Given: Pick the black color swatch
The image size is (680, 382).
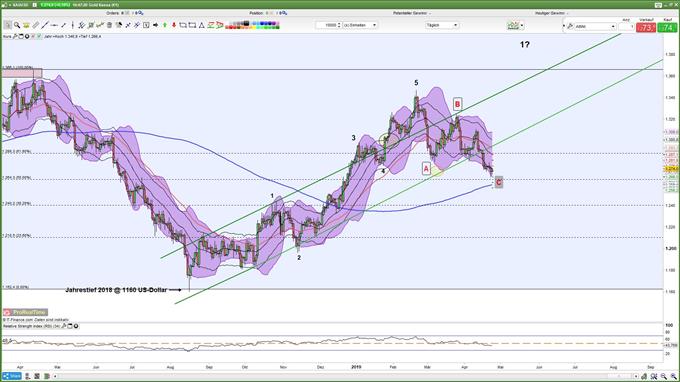Looking at the screenshot, I should (x=246, y=23).
